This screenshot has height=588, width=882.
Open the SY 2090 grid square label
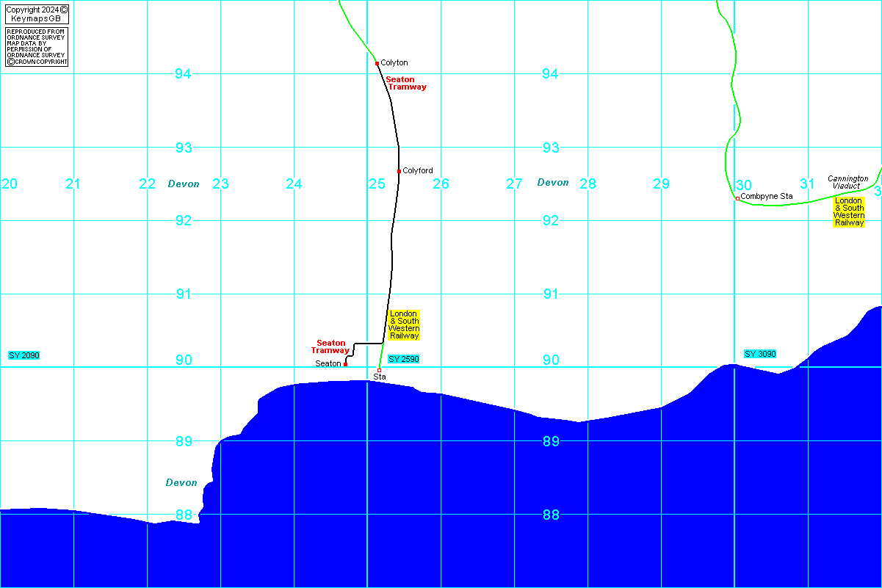coord(24,355)
